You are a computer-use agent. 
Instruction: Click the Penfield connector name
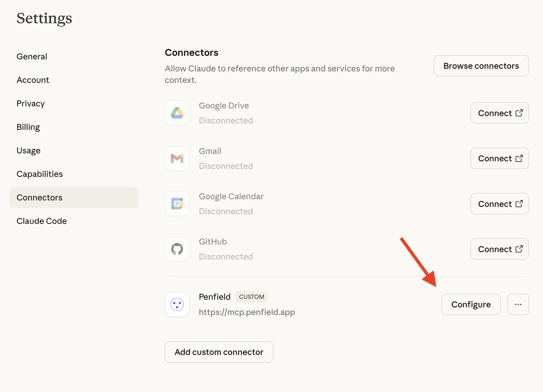(215, 297)
